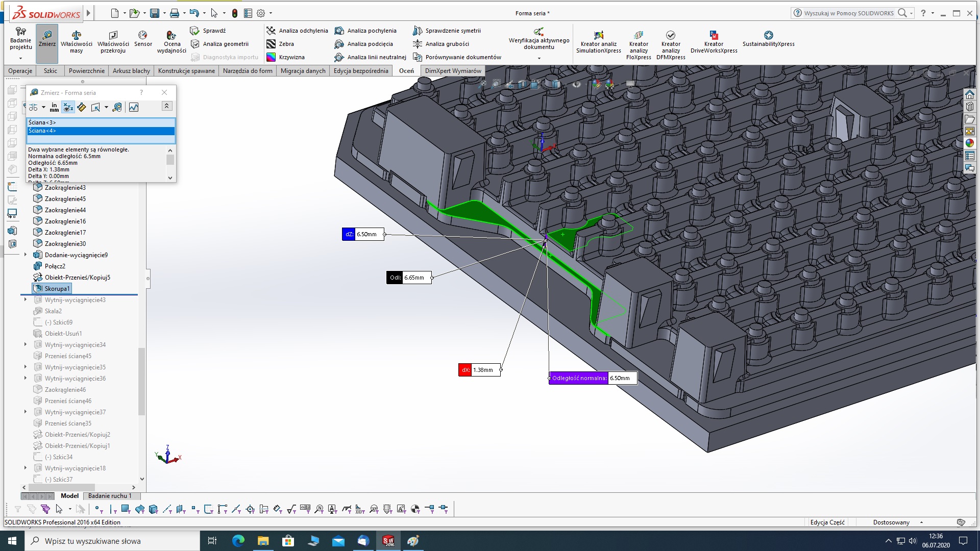Launch Kreator analiz SimulationXpress
The width and height of the screenshot is (980, 551).
[x=598, y=42]
